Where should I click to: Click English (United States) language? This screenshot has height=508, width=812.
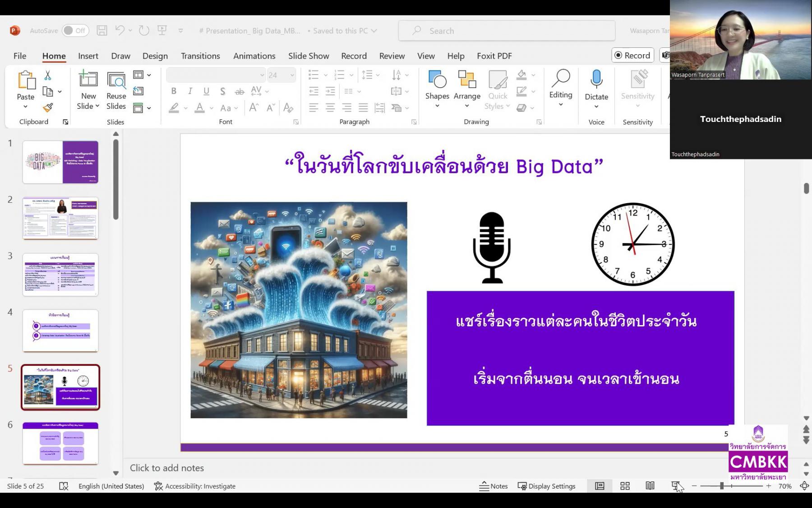(x=111, y=486)
